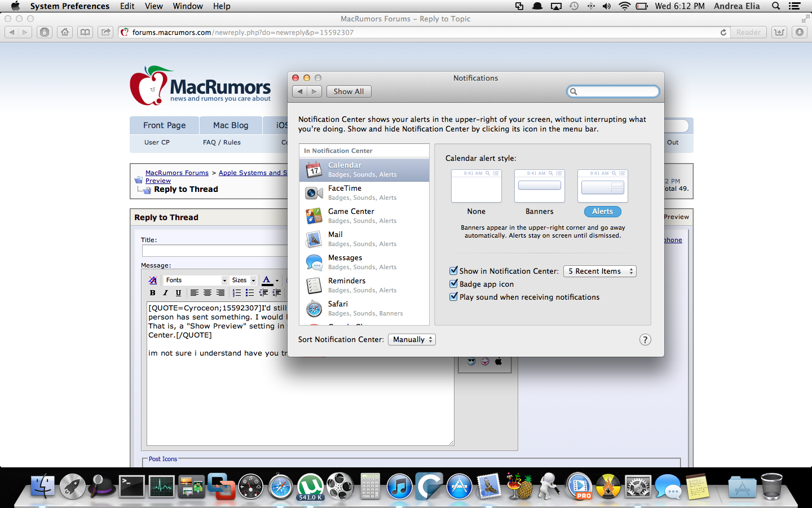Open the Sort Notification Center Manually dropdown
This screenshot has height=508, width=812.
coord(412,340)
